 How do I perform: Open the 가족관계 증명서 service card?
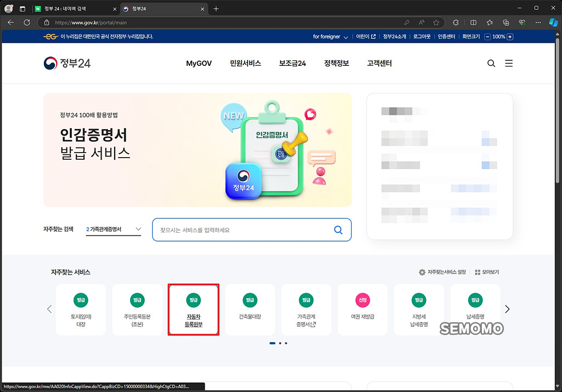pos(306,310)
